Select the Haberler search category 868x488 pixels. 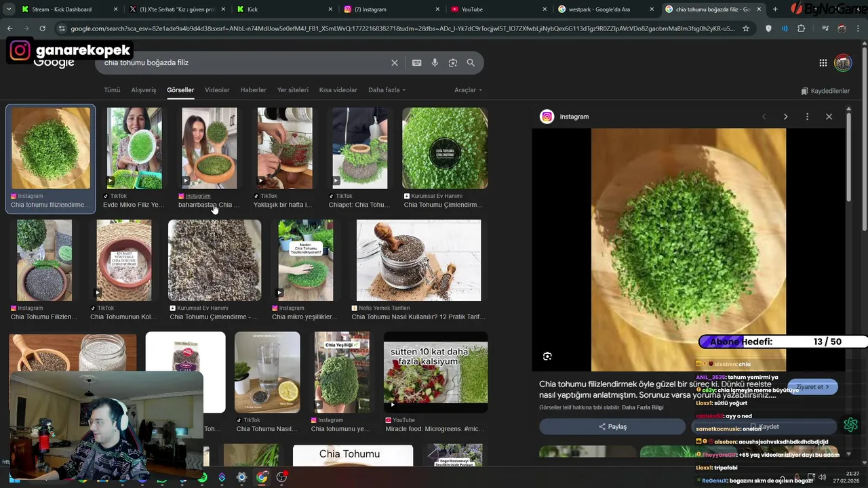tap(254, 90)
